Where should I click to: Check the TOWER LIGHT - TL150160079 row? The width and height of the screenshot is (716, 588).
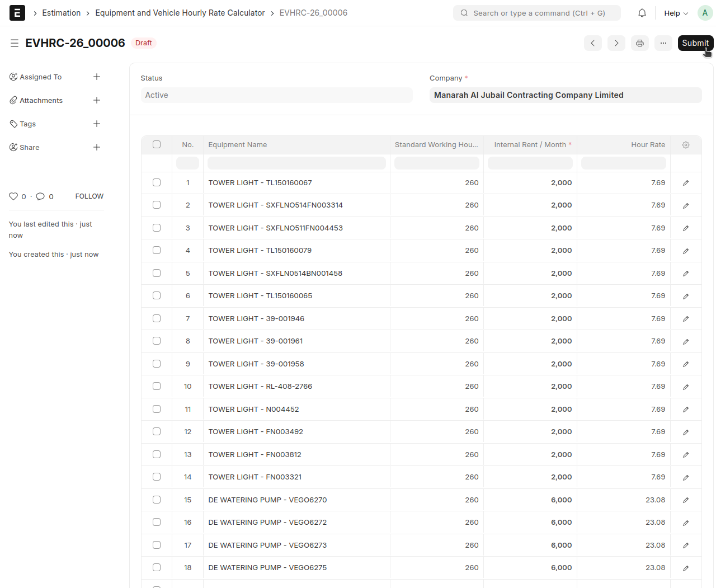(x=157, y=250)
